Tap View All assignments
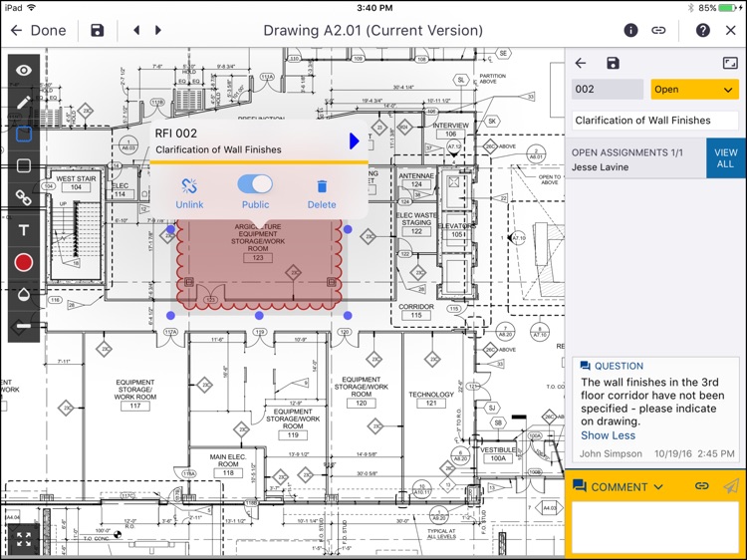 (x=725, y=158)
